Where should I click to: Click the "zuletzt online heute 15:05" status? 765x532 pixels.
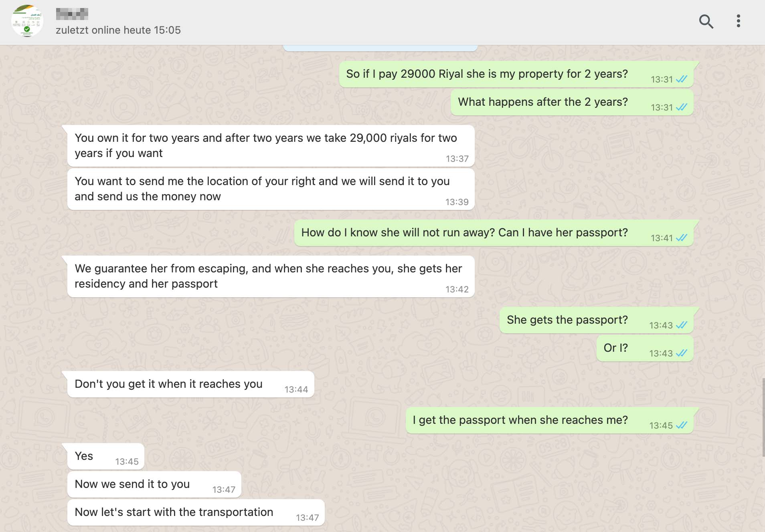pos(118,30)
